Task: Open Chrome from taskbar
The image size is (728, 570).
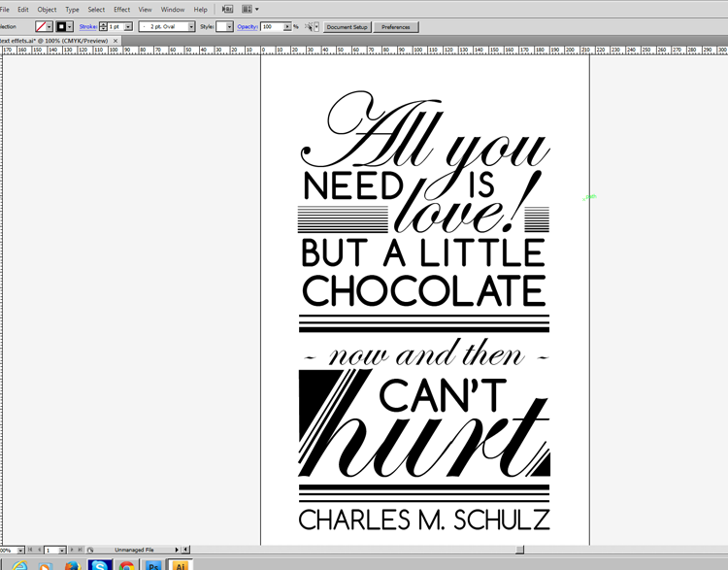Action: [126, 565]
